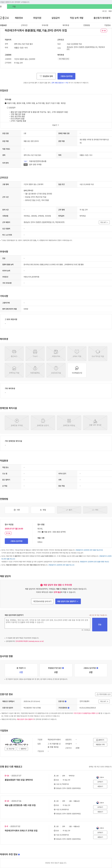
Task: Switch to the 전형방법 tab
Action: (x=87, y=25)
